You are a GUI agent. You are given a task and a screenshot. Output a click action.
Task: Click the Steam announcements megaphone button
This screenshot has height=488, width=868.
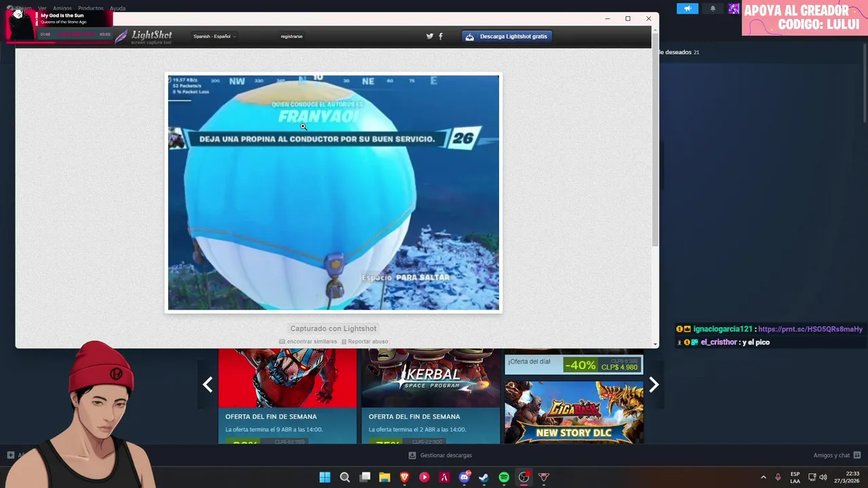[687, 8]
